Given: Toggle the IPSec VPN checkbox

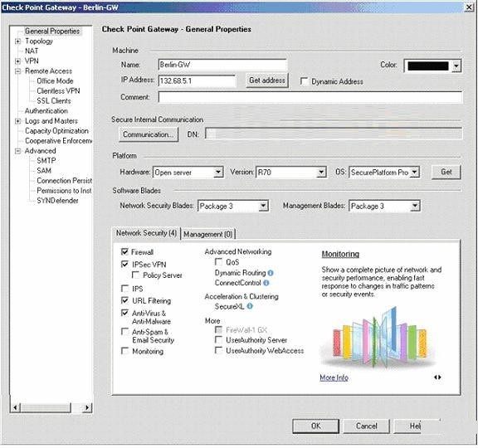Looking at the screenshot, I should click(124, 264).
